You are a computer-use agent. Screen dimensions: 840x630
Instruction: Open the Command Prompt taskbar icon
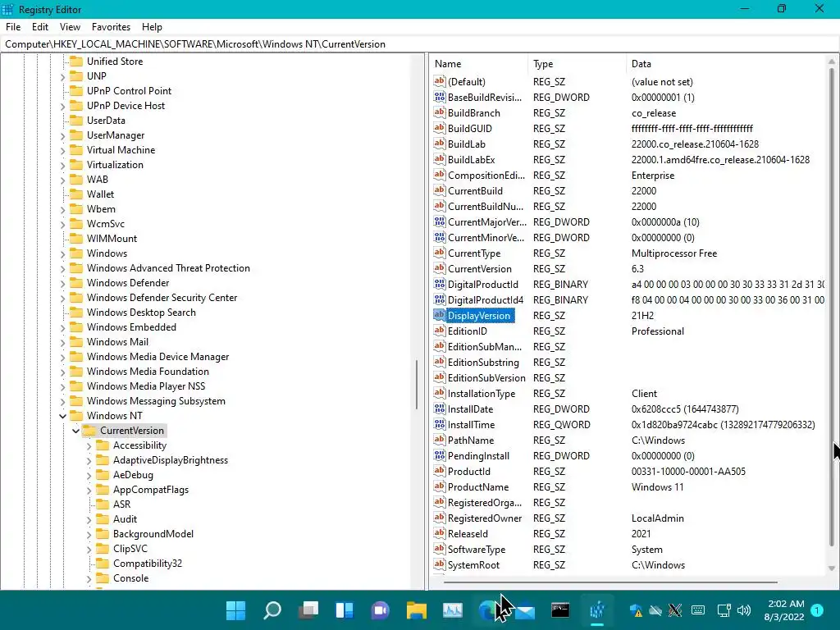[x=560, y=609]
